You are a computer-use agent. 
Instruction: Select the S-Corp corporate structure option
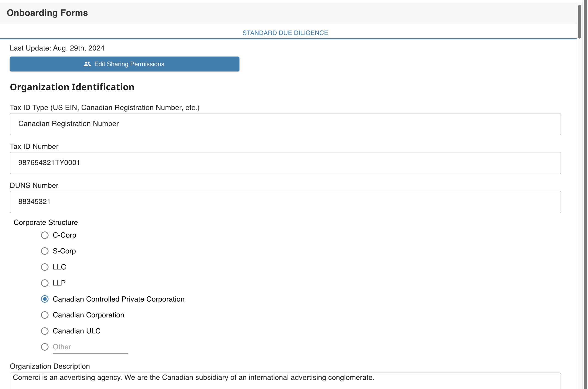click(45, 251)
